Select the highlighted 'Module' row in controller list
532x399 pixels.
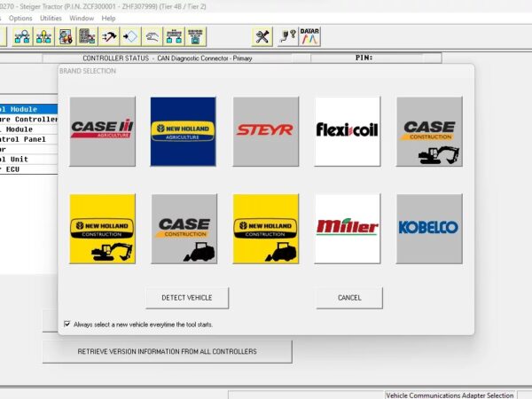coord(29,109)
